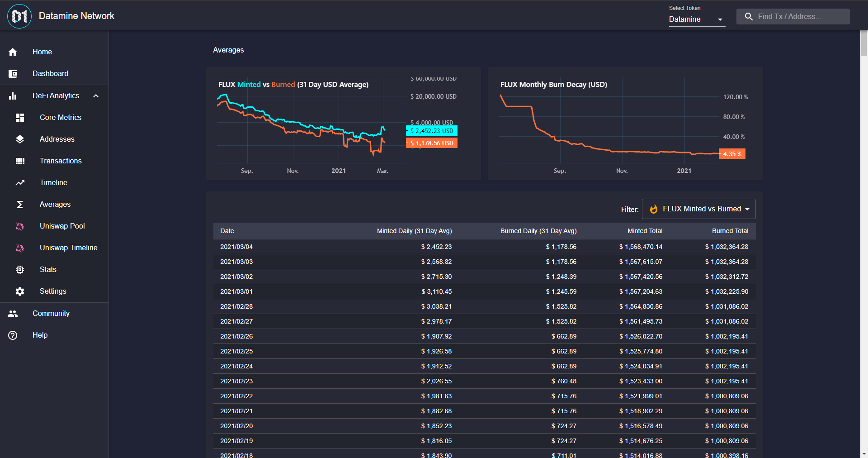868x458 pixels.
Task: Click the Home house icon
Action: pyautogui.click(x=13, y=52)
